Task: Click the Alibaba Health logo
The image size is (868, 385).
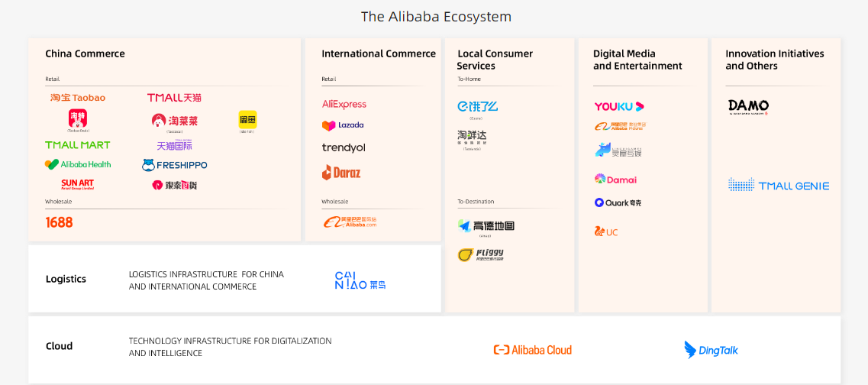Action: (x=78, y=164)
